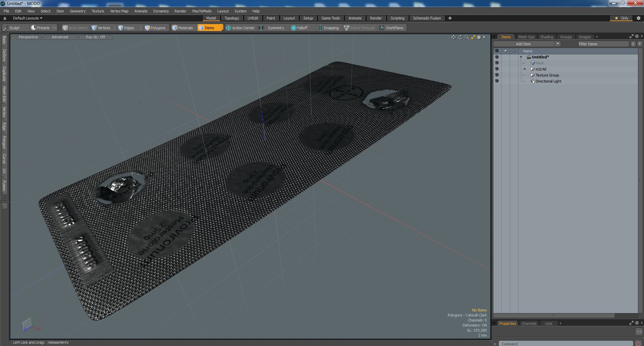Open the Default Layouts dropdown
Viewport: 644px width, 346px height.
tap(28, 18)
